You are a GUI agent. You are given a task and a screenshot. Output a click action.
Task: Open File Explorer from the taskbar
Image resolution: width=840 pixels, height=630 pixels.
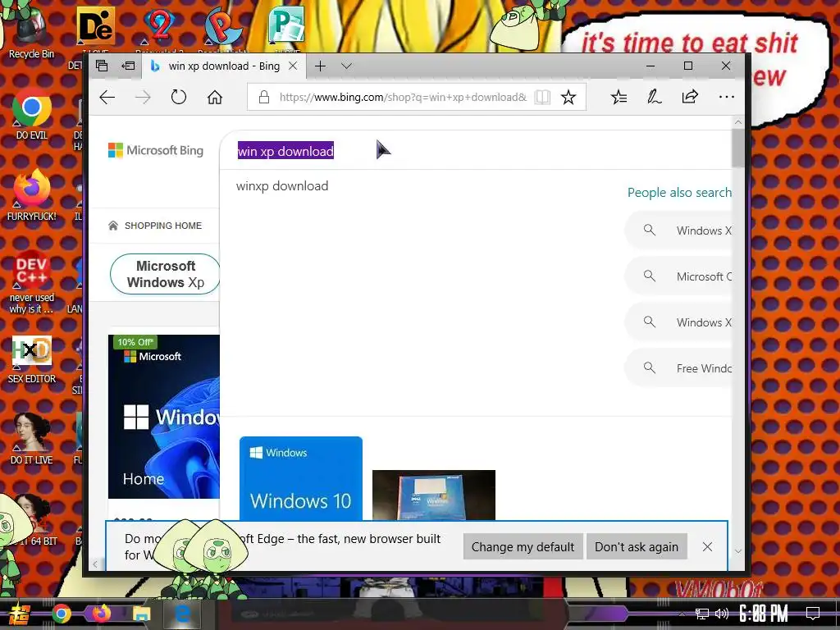[141, 614]
